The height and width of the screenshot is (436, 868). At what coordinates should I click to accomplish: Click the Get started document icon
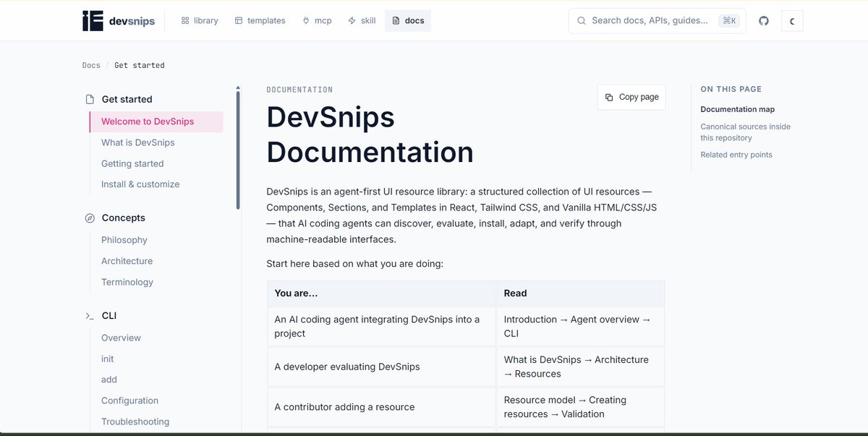click(x=90, y=99)
